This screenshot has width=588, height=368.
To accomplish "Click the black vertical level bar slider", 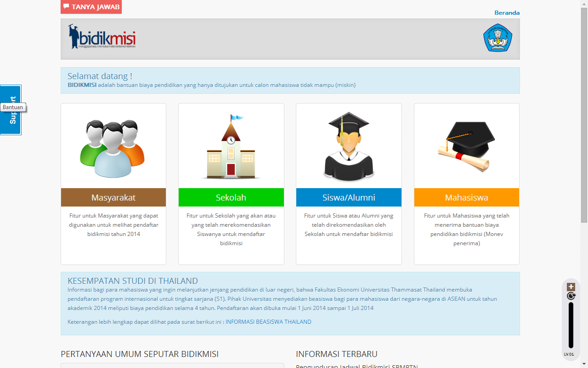I will pos(571,325).
